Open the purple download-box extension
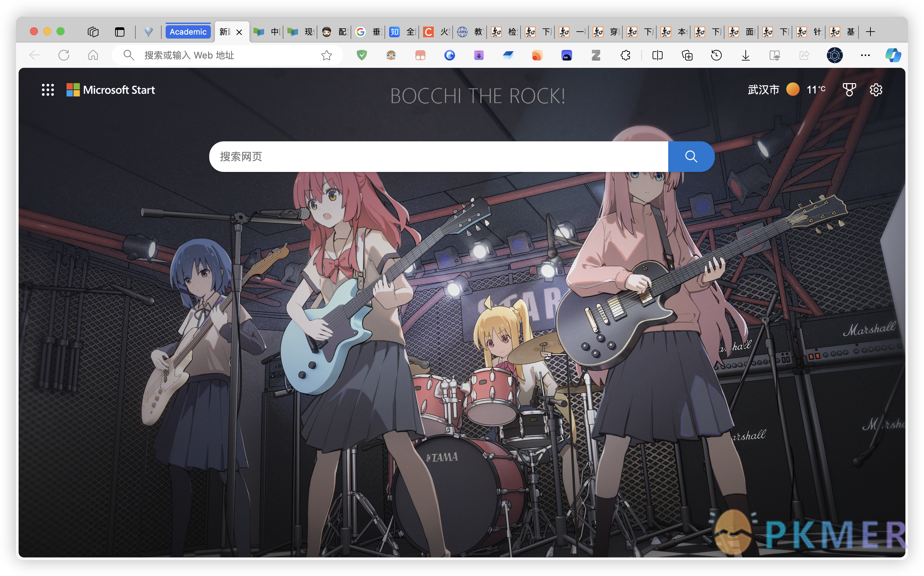Image resolution: width=924 pixels, height=576 pixels. pyautogui.click(x=479, y=56)
